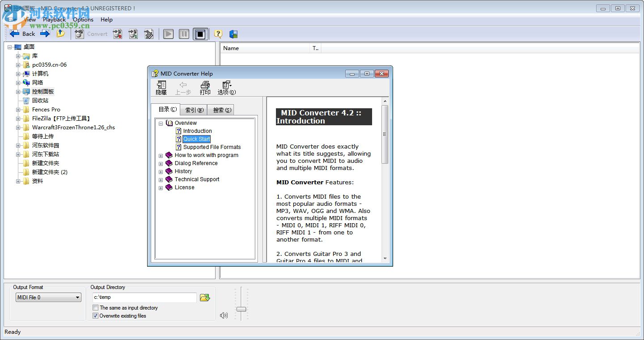Image resolution: width=644 pixels, height=340 pixels.
Task: Click the 回收站 recycle bin icon in tree
Action: point(26,101)
